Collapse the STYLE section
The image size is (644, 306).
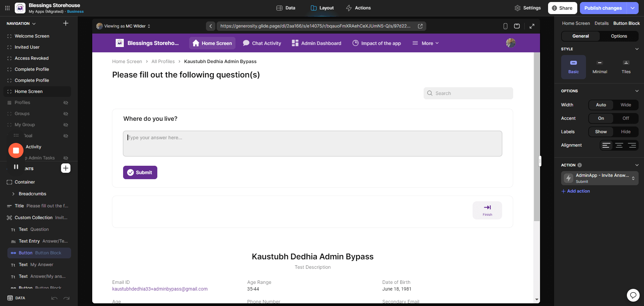(637, 49)
